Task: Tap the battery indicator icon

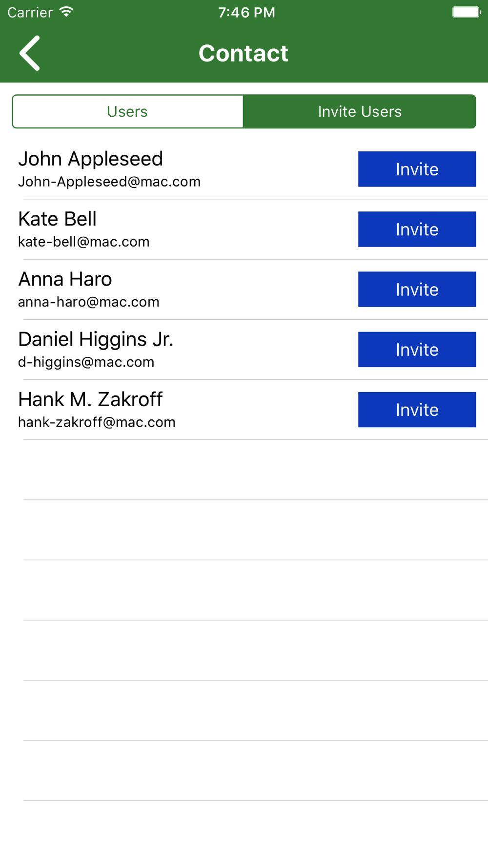Action: click(466, 12)
